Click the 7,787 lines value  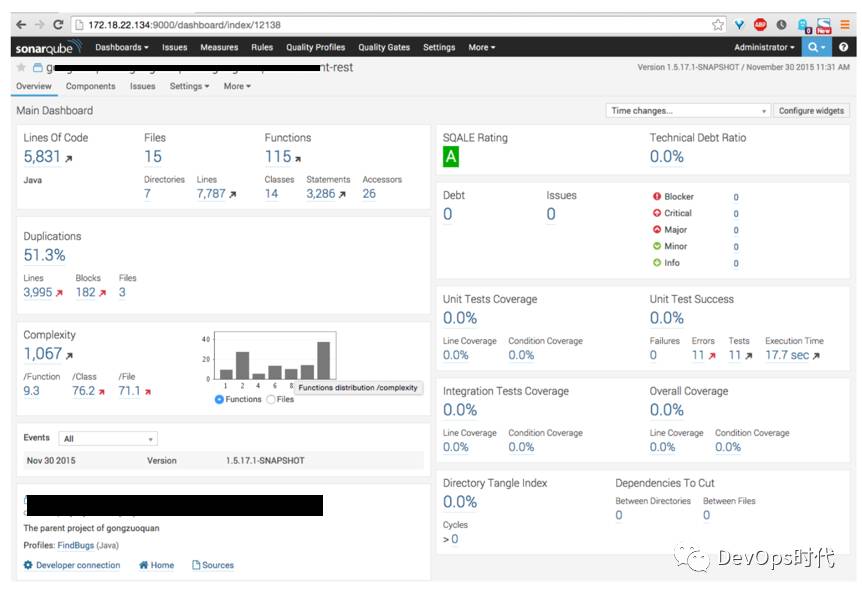[211, 194]
